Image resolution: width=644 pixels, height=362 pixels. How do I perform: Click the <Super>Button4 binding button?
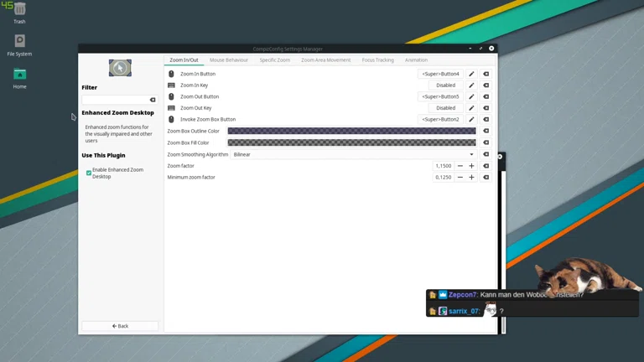(441, 74)
